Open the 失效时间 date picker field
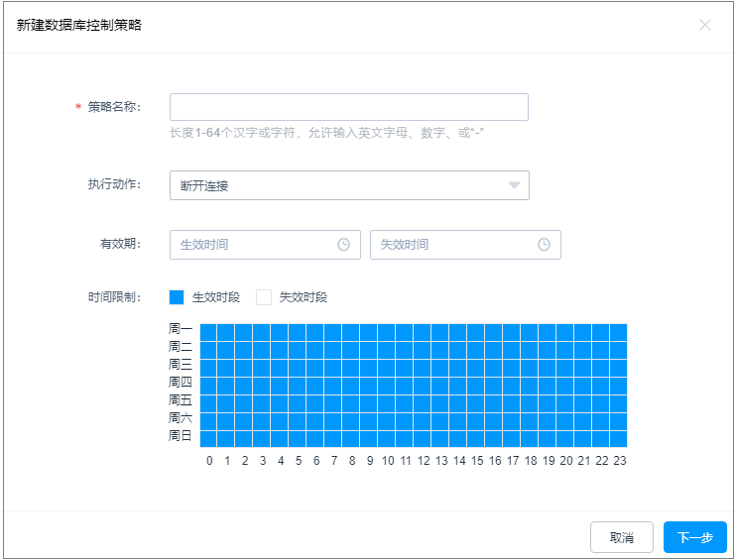This screenshot has width=735, height=560. tap(454, 245)
